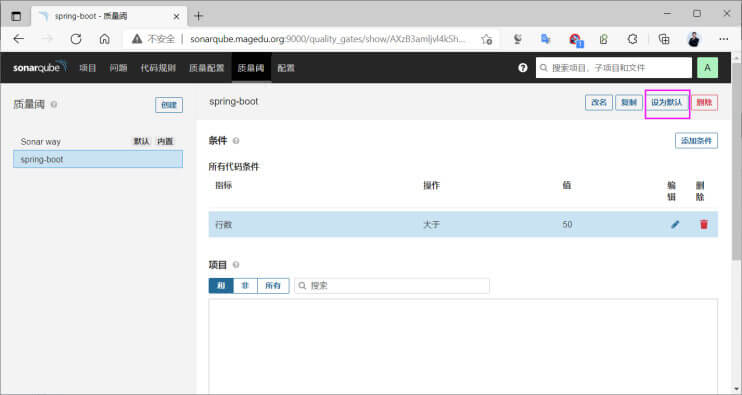742x395 pixels.
Task: Click the 设为默认 set as default button
Action: pyautogui.click(x=667, y=102)
